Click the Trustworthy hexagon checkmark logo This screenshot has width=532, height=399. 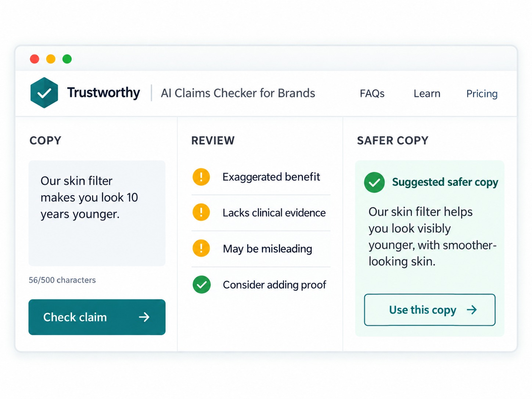click(x=44, y=93)
